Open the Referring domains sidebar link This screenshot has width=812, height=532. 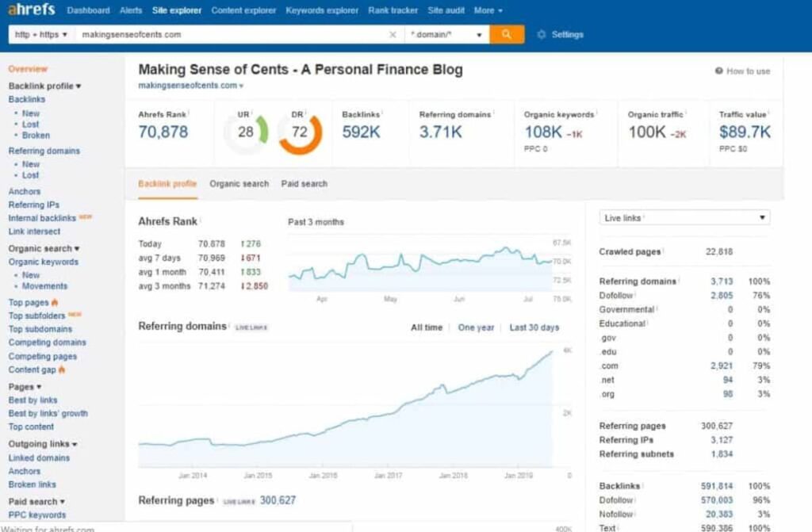[x=44, y=151]
